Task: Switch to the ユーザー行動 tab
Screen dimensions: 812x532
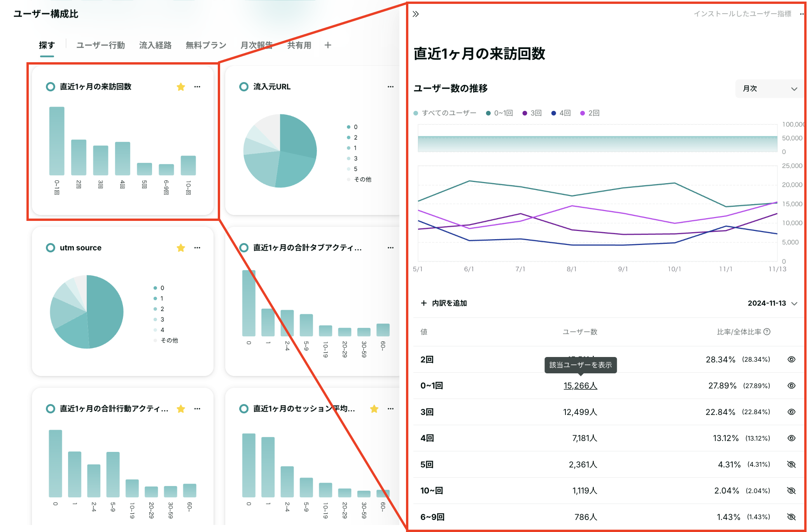Action: pos(100,45)
